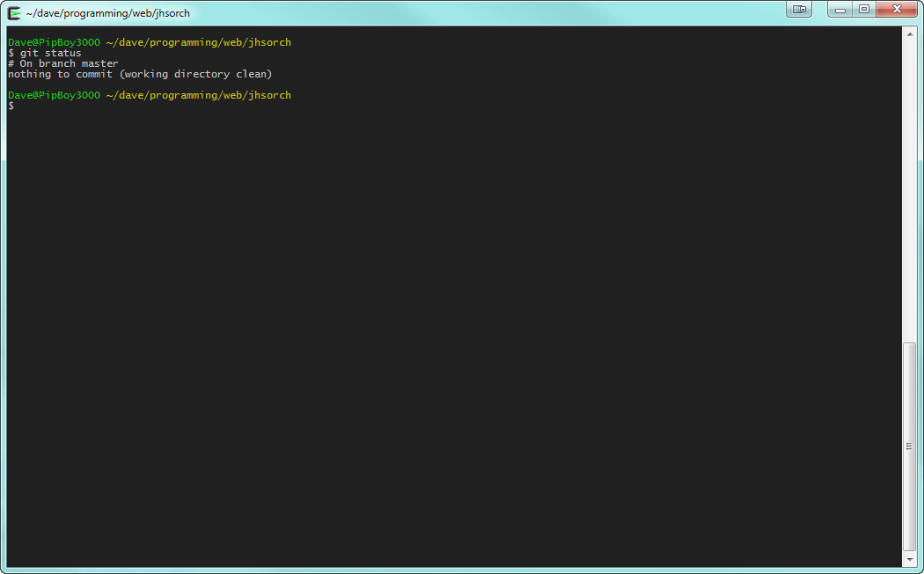Click the second Dave@PipBoy3000 prompt line

click(53, 94)
